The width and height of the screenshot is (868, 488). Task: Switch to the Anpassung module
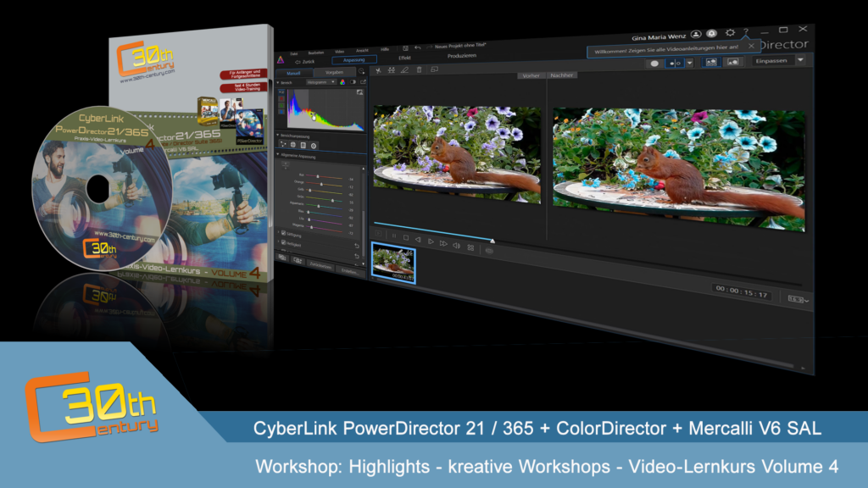354,60
